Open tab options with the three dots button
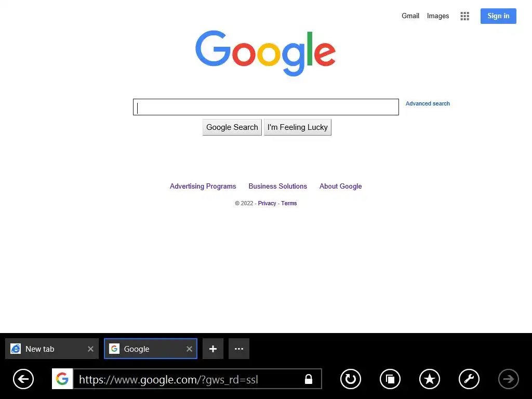The image size is (532, 399). click(239, 349)
